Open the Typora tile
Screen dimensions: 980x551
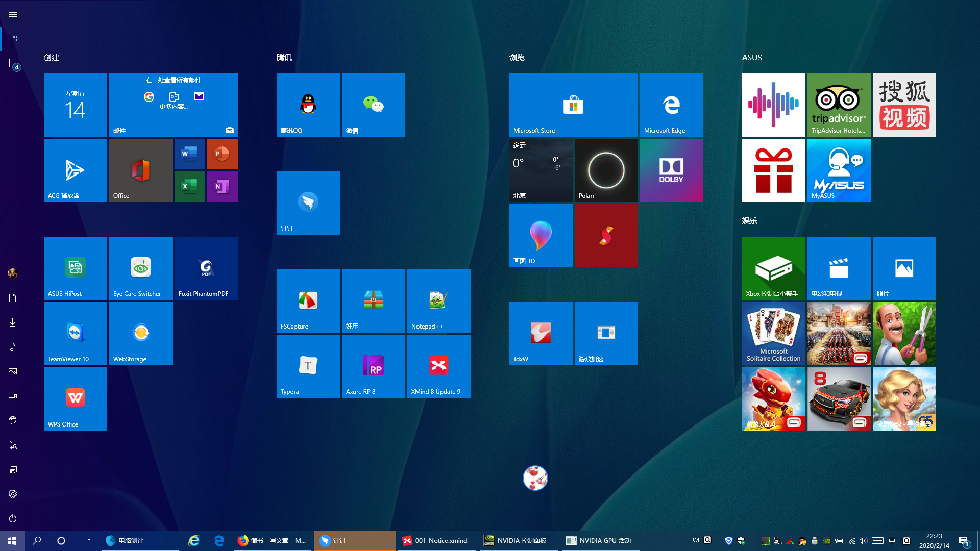pos(308,366)
